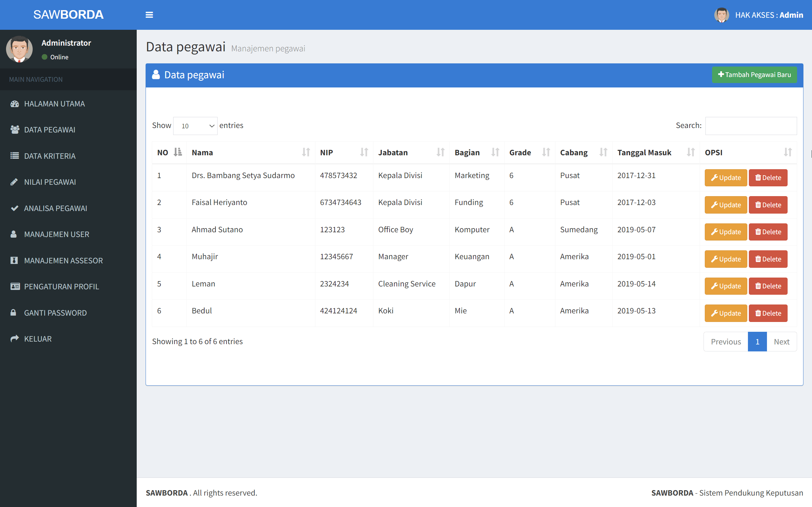This screenshot has height=507, width=812.
Task: Click the Nilai Pegawai pencil icon
Action: point(14,182)
